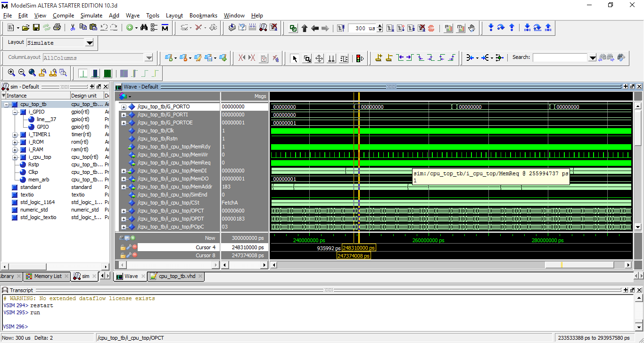Click the Insert Cursor yellow icon
The height and width of the screenshot is (343, 644).
coord(378,58)
